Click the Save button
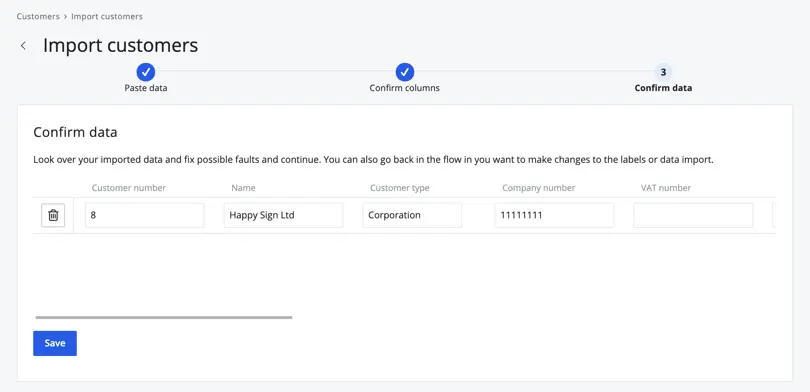Screen dimensions: 810x392 coord(55,343)
